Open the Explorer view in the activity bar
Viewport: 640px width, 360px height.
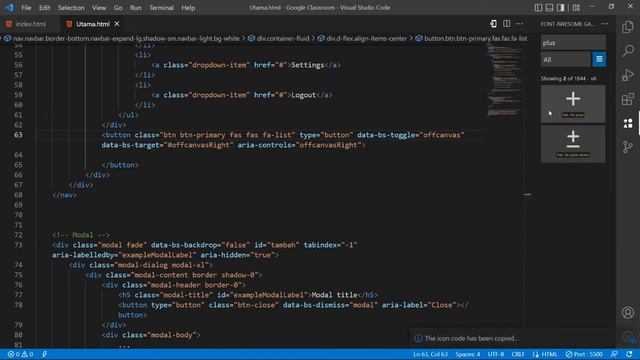click(628, 27)
